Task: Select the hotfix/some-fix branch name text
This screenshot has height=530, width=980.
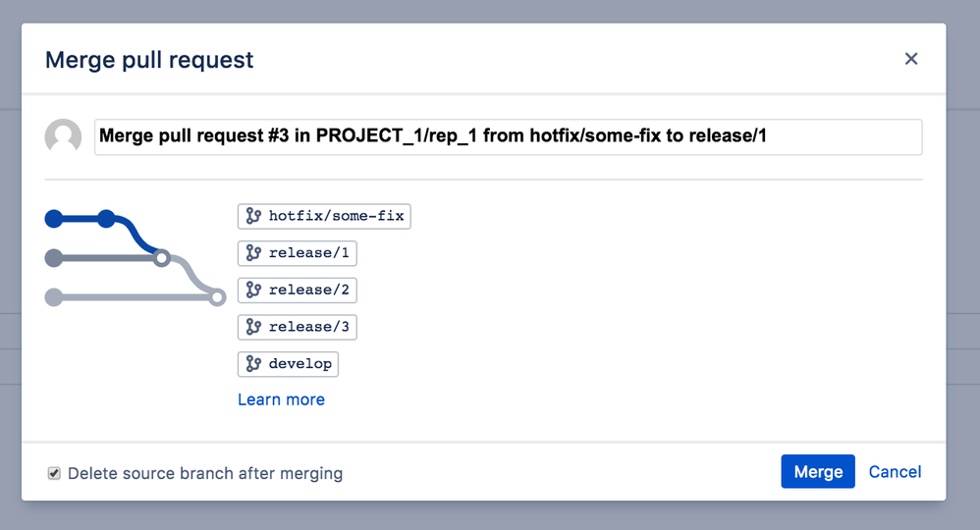Action: pos(336,216)
